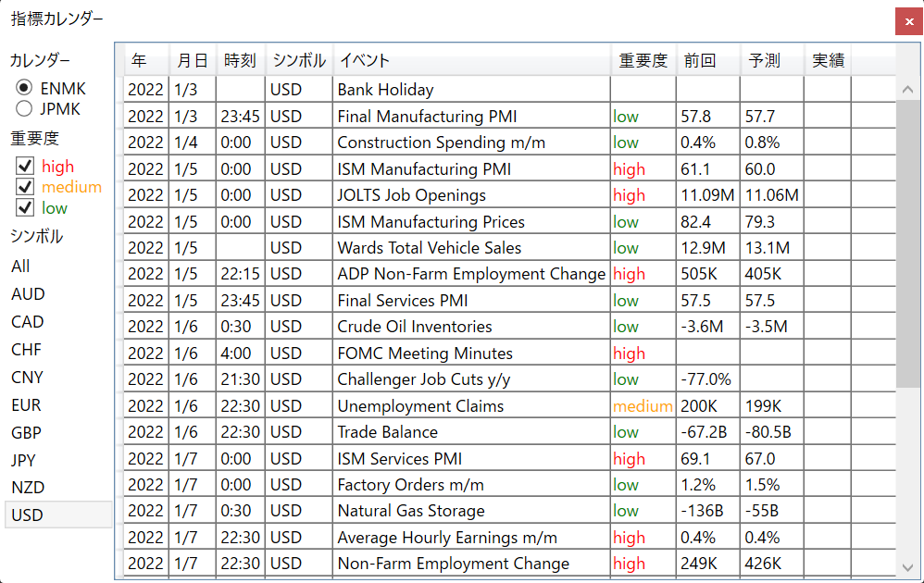Disable the low importance checkbox
The width and height of the screenshot is (924, 583).
(x=25, y=207)
